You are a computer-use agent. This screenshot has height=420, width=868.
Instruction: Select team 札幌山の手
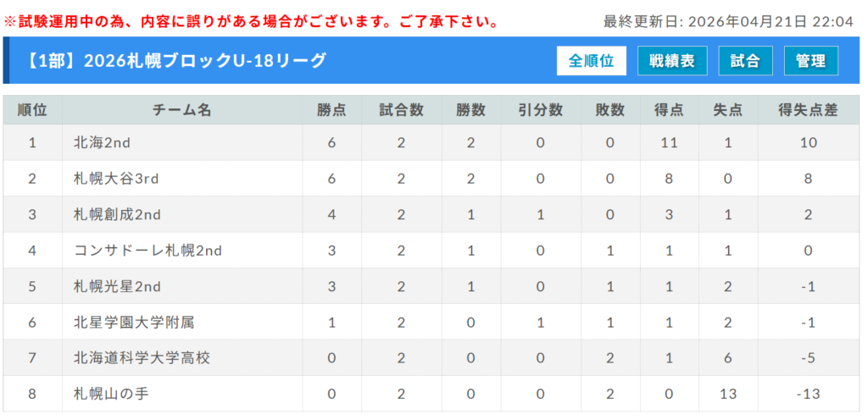[x=111, y=394]
